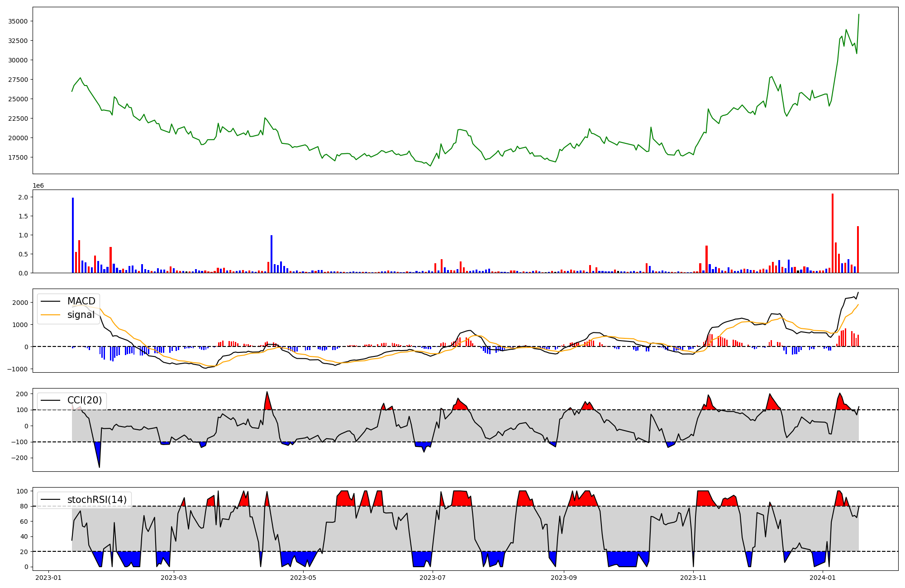The width and height of the screenshot is (905, 588).
Task: Click the 2023-05 x-axis date label
Action: [303, 578]
